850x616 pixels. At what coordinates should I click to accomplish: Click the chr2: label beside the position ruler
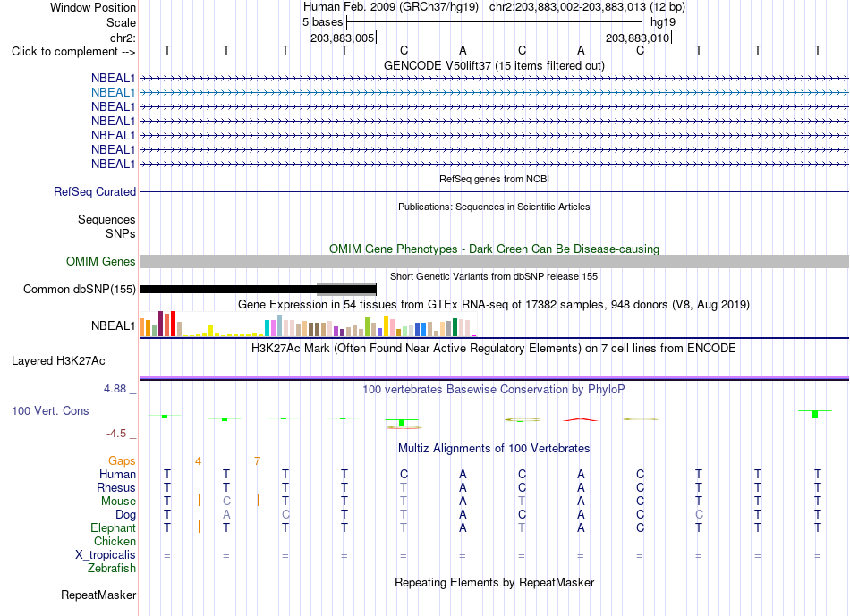click(123, 38)
